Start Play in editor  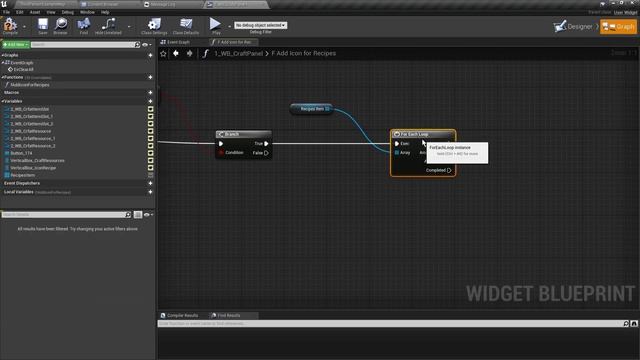point(215,26)
